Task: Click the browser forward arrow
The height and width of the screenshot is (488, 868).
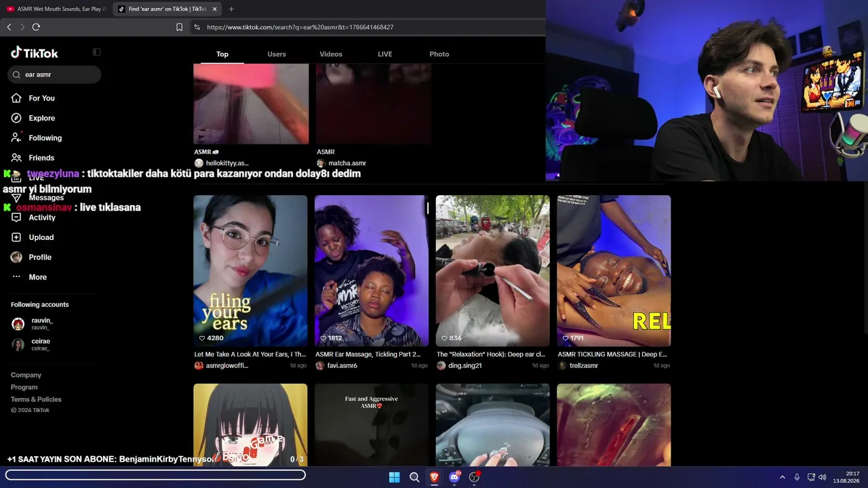Action: pyautogui.click(x=22, y=27)
